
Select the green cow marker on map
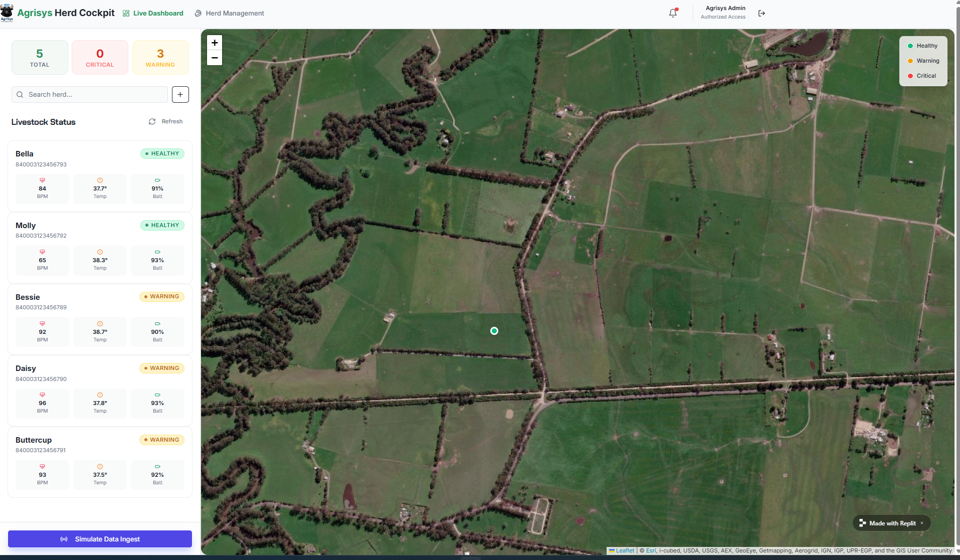(x=494, y=331)
